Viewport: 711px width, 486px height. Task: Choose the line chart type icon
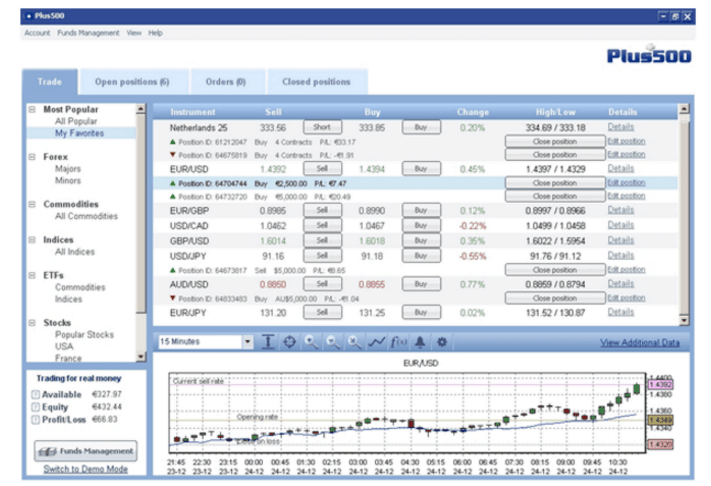click(376, 342)
